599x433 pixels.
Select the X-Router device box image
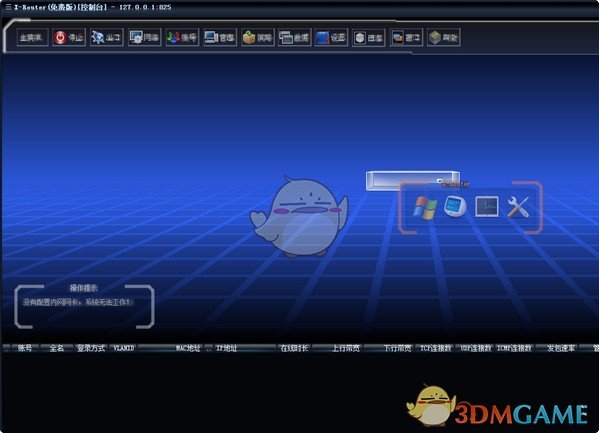point(413,180)
